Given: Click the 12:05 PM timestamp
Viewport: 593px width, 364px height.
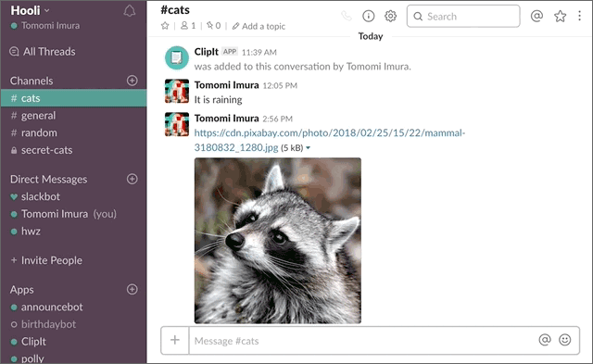Looking at the screenshot, I should coord(280,86).
